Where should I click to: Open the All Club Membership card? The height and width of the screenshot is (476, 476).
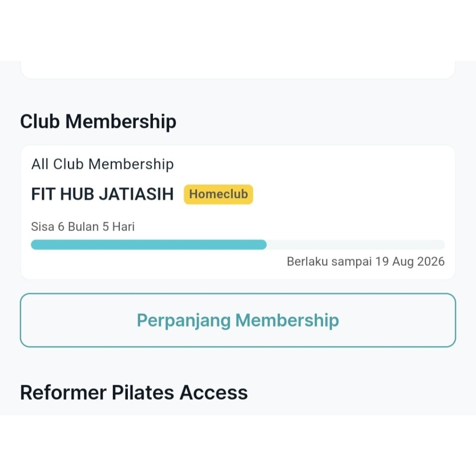point(238,209)
